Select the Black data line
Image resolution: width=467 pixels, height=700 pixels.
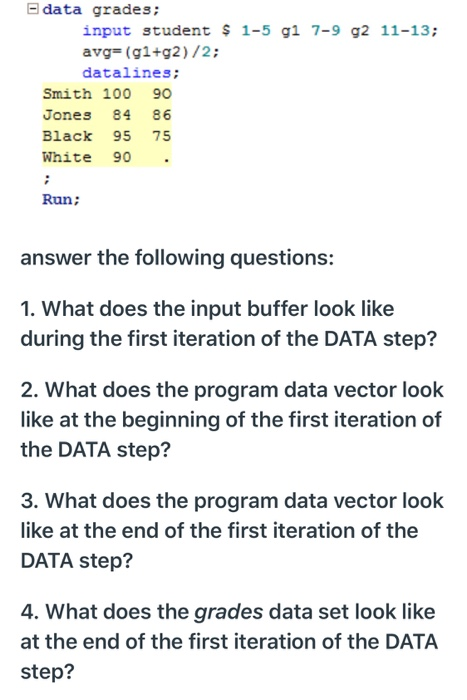tap(107, 136)
